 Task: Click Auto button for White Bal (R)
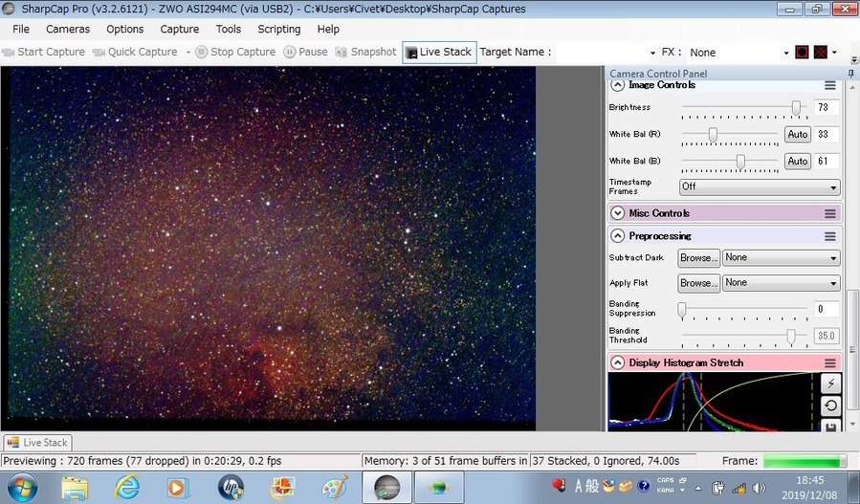(798, 134)
